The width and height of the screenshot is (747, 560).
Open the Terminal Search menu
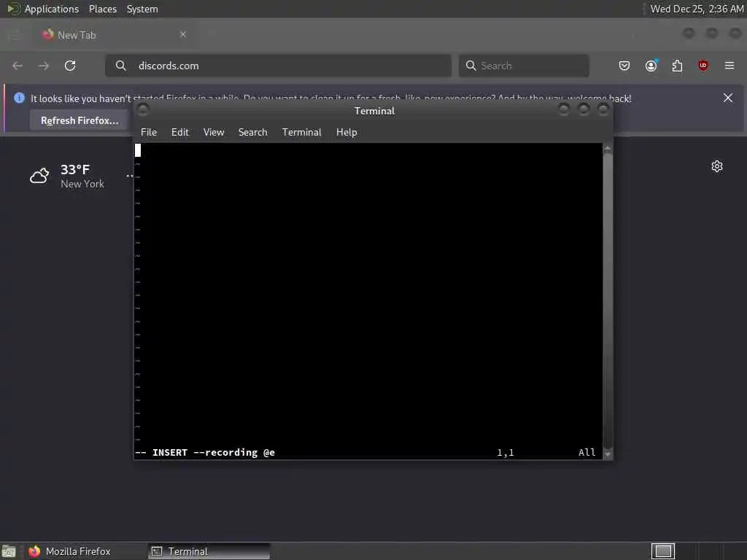252,133
